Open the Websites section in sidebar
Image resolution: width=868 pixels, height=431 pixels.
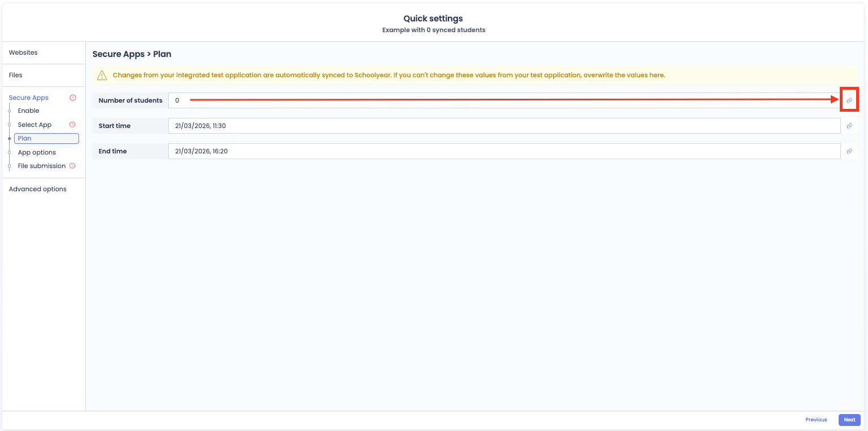[x=23, y=52]
